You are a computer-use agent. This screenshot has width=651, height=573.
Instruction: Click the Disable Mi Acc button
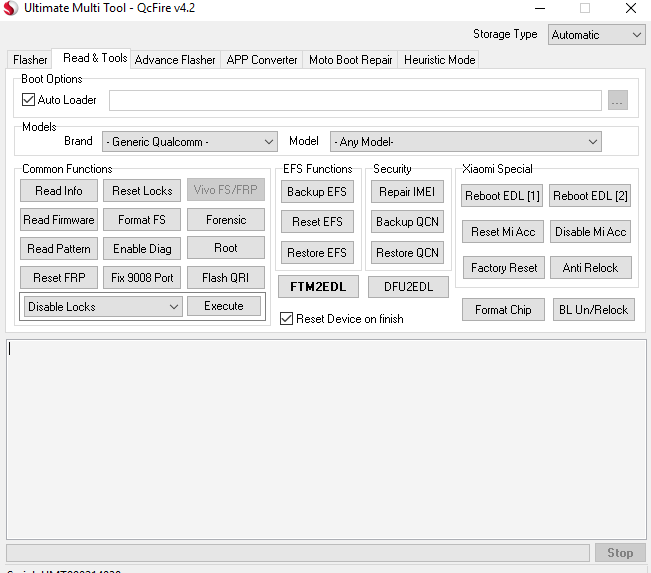pos(591,232)
